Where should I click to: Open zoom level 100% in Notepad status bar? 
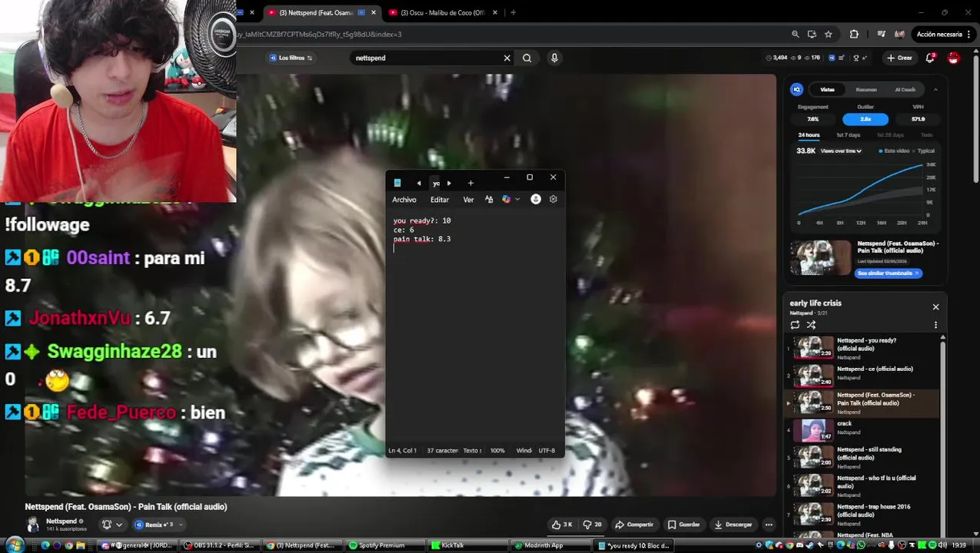click(497, 450)
